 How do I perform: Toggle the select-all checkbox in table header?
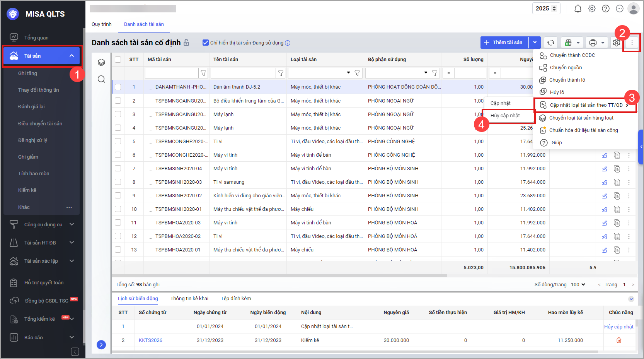(x=118, y=60)
